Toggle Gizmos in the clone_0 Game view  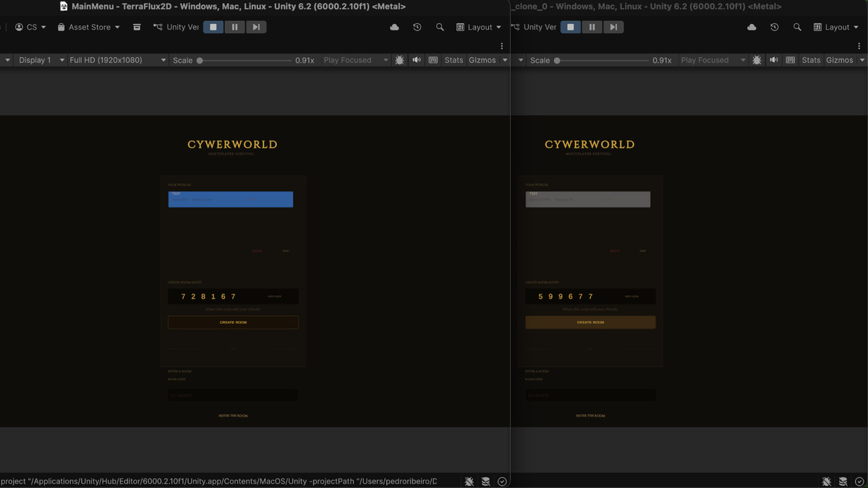click(840, 60)
